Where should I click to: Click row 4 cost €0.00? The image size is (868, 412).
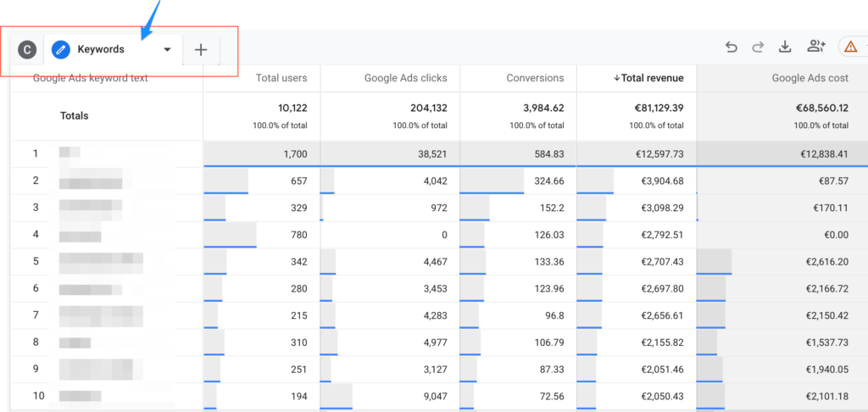click(837, 235)
